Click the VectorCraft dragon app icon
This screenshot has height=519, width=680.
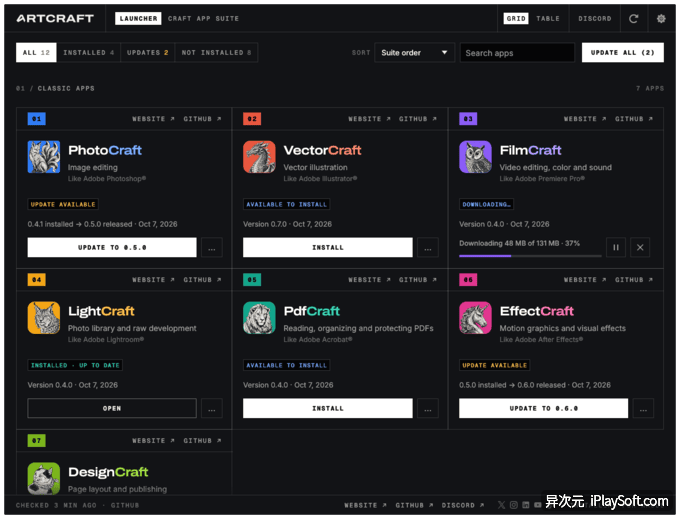(259, 157)
